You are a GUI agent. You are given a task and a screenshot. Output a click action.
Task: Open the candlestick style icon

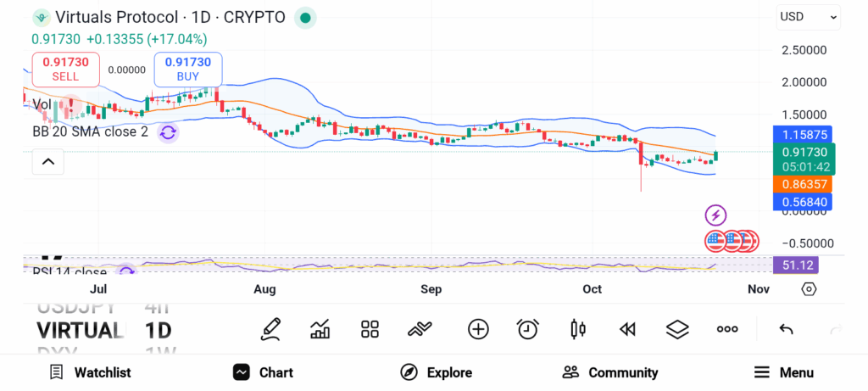coord(579,329)
